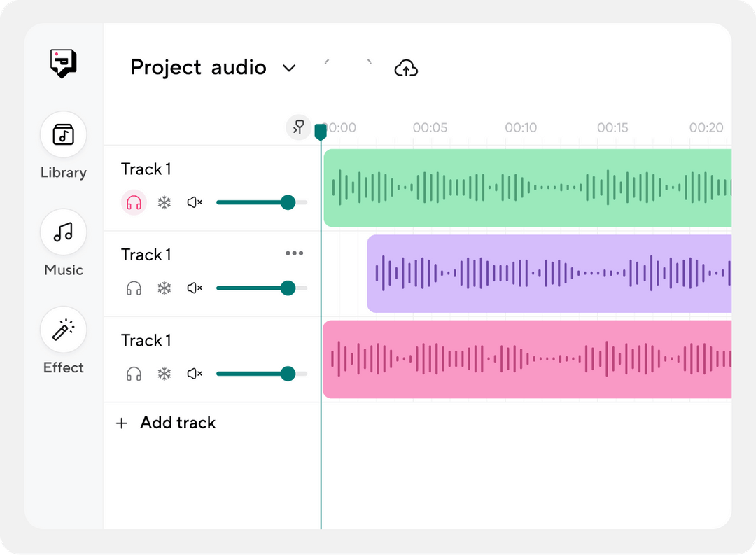Adjust the first track's volume slider
Image resolution: width=756 pixels, height=555 pixels.
pos(287,202)
